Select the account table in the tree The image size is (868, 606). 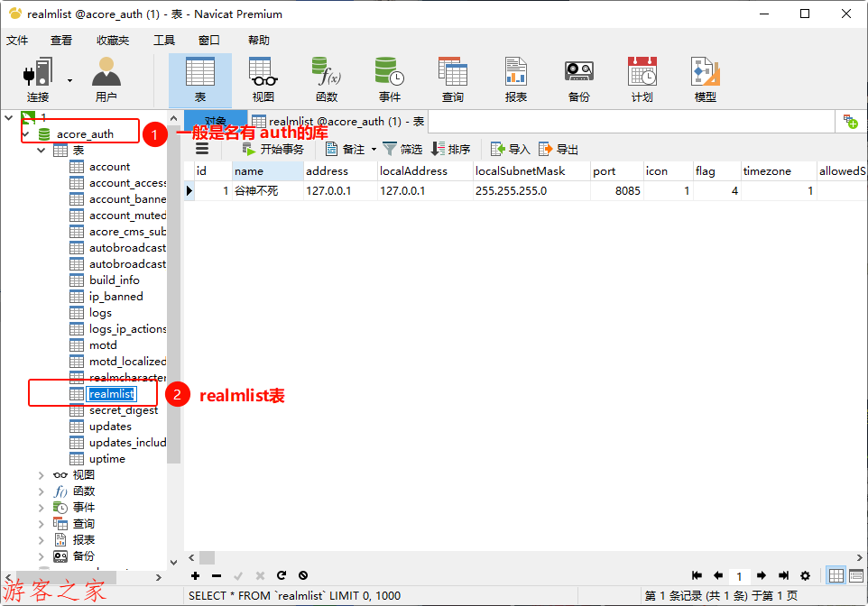point(109,167)
